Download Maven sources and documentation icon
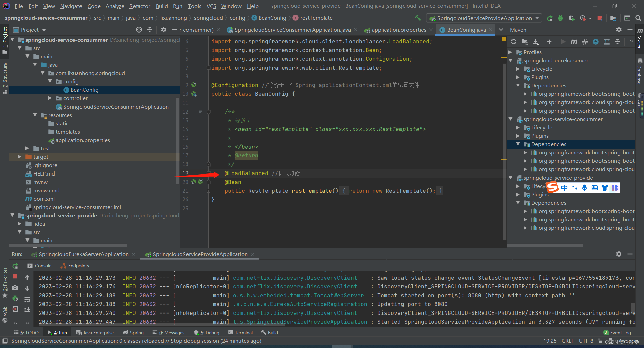 (x=536, y=42)
